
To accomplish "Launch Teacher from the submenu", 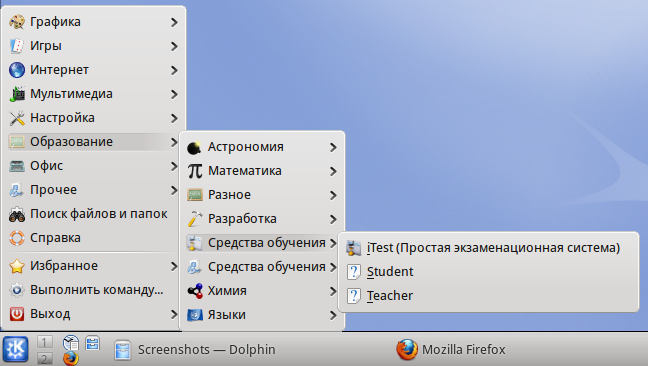I will [488, 296].
